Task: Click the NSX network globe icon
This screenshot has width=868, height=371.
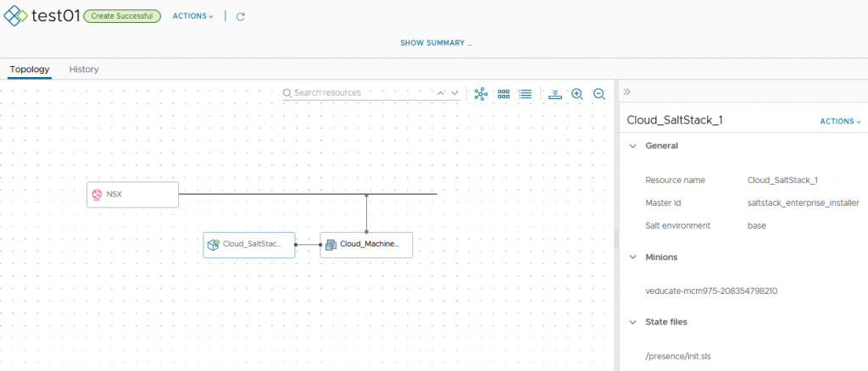Action: (x=97, y=195)
